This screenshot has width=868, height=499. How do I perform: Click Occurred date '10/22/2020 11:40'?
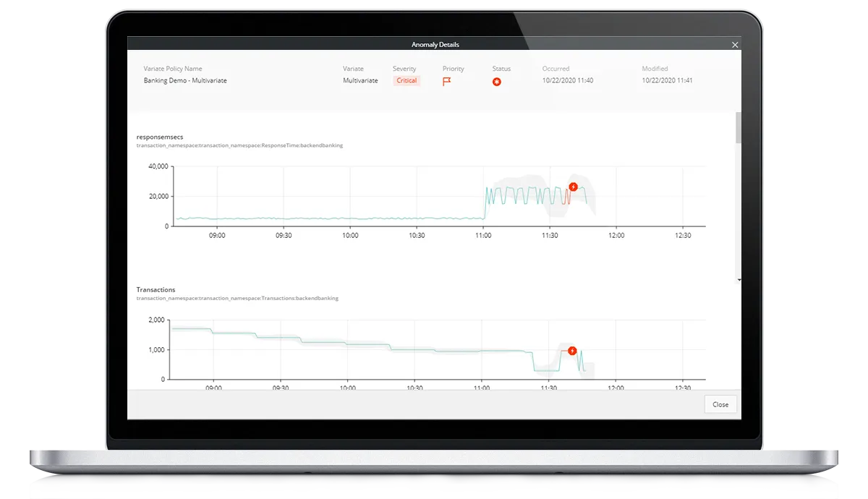(x=568, y=80)
